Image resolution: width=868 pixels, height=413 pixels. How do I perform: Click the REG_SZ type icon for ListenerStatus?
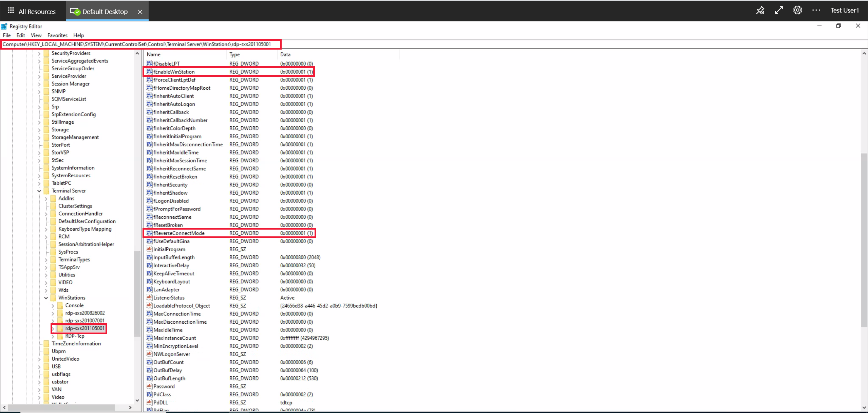149,298
